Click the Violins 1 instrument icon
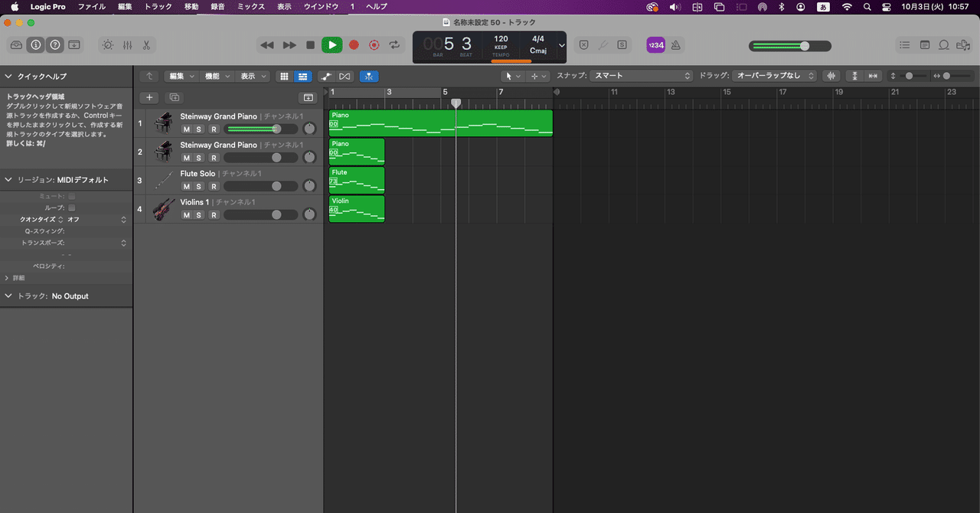This screenshot has height=513, width=980. tap(163, 209)
